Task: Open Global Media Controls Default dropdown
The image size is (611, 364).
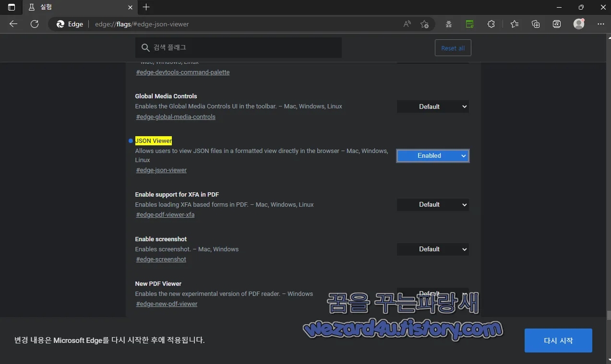Action: (x=433, y=106)
